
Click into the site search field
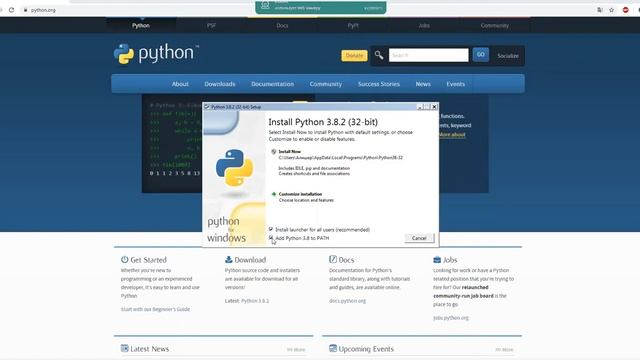[x=429, y=55]
